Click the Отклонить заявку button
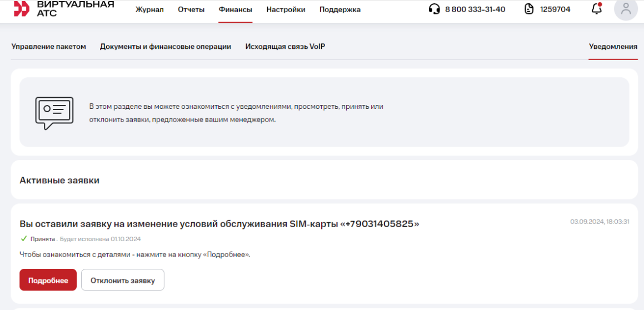Image resolution: width=644 pixels, height=310 pixels. pos(122,281)
